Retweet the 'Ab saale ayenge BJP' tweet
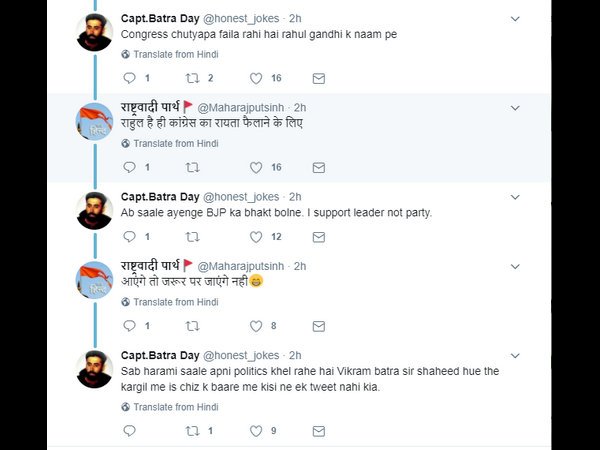 tap(193, 237)
